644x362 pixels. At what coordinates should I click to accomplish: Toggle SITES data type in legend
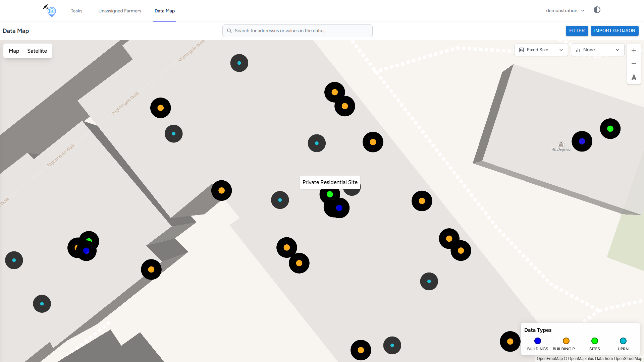[594, 341]
